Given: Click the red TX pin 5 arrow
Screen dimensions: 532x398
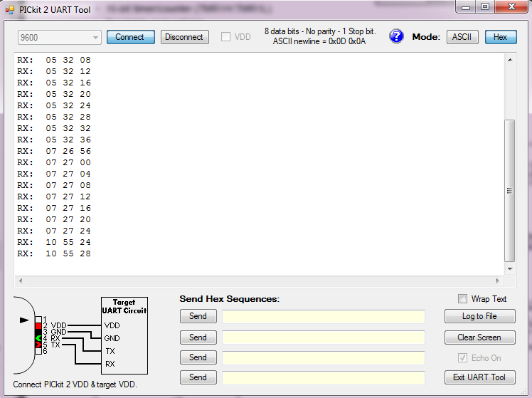Looking at the screenshot, I should 38,345.
